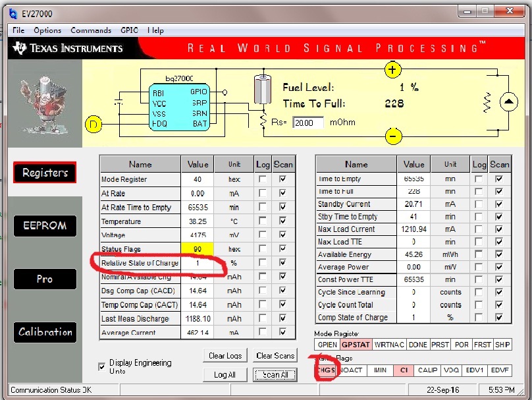This screenshot has height=400, width=532.
Task: Enable Log for Standby Current row
Action: tap(479, 204)
